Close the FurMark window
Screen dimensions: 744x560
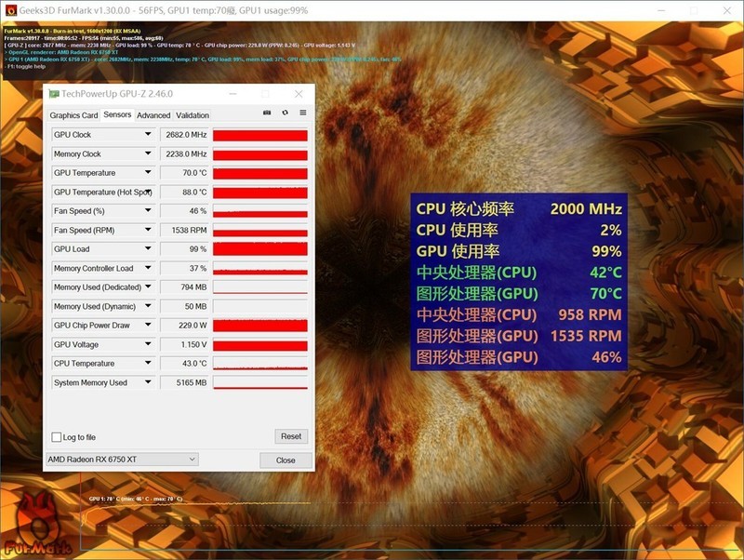point(727,10)
